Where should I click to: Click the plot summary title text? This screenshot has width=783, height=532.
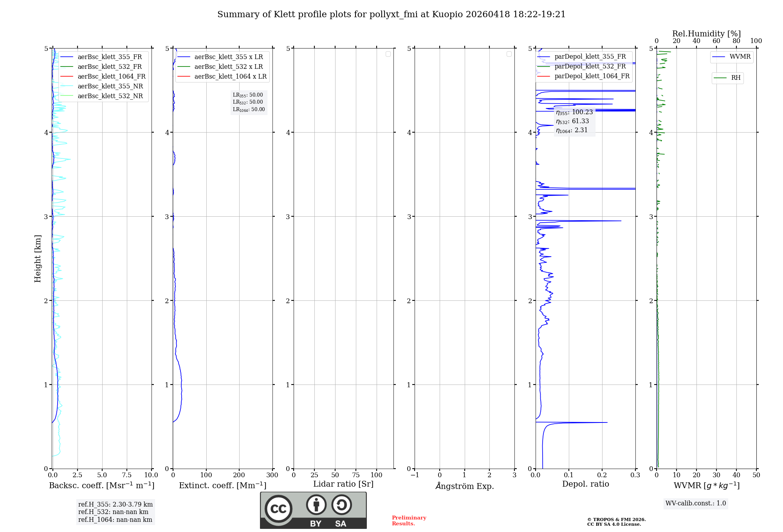point(391,14)
